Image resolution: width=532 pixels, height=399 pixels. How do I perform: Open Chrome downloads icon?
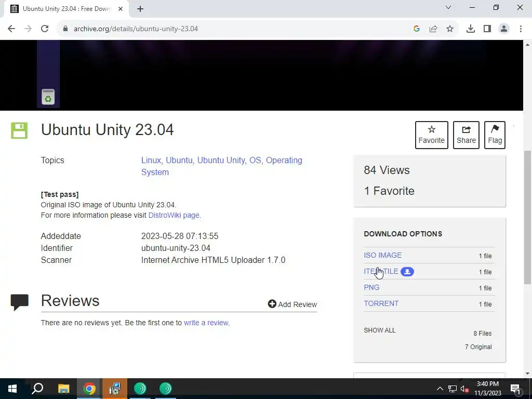[x=471, y=29]
